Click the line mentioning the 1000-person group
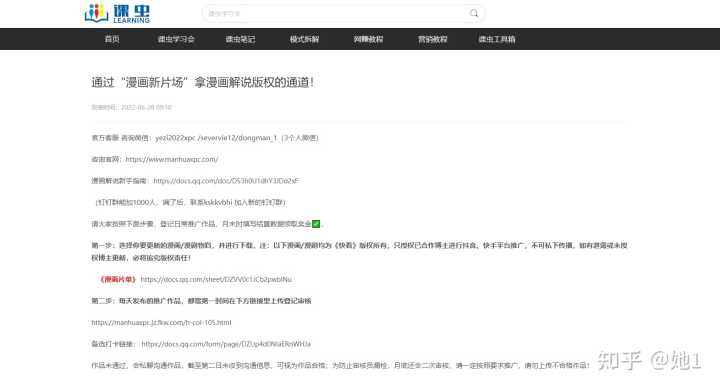Screen dimensions: 720x390 pos(190,202)
